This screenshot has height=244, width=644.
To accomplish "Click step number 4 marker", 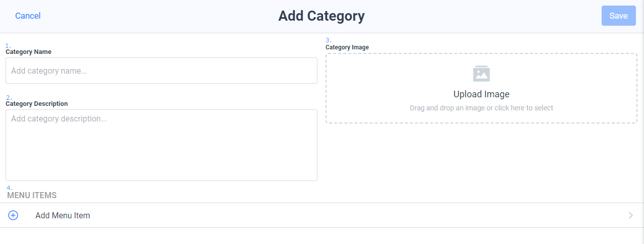I will coord(10,188).
